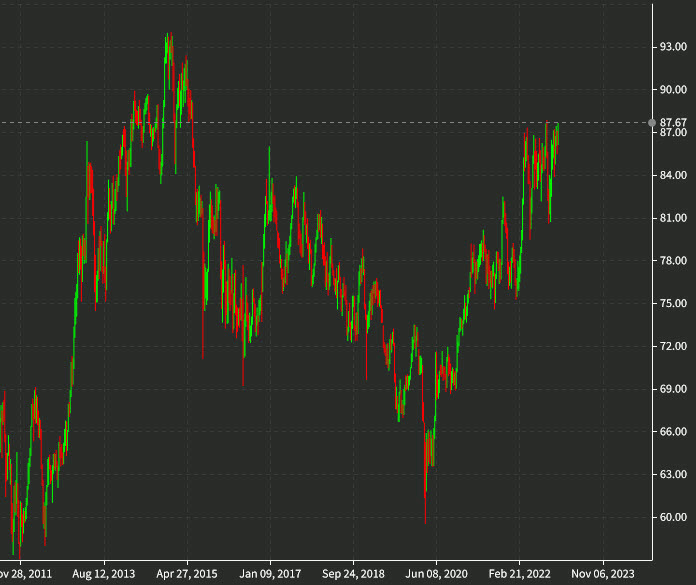Click the Jan 09, 2017 date label
Viewport: 696px width, 585px height.
click(270, 574)
